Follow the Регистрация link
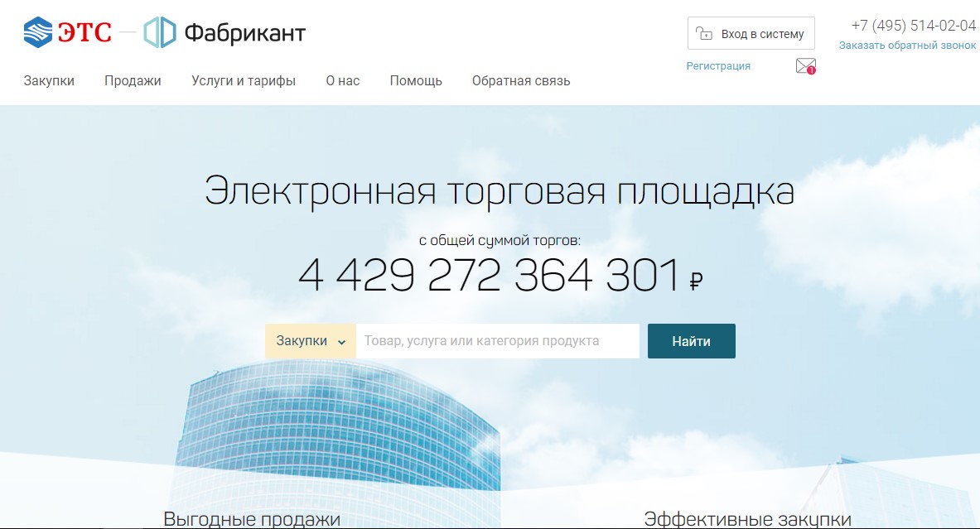Image resolution: width=980 pixels, height=529 pixels. tap(718, 65)
